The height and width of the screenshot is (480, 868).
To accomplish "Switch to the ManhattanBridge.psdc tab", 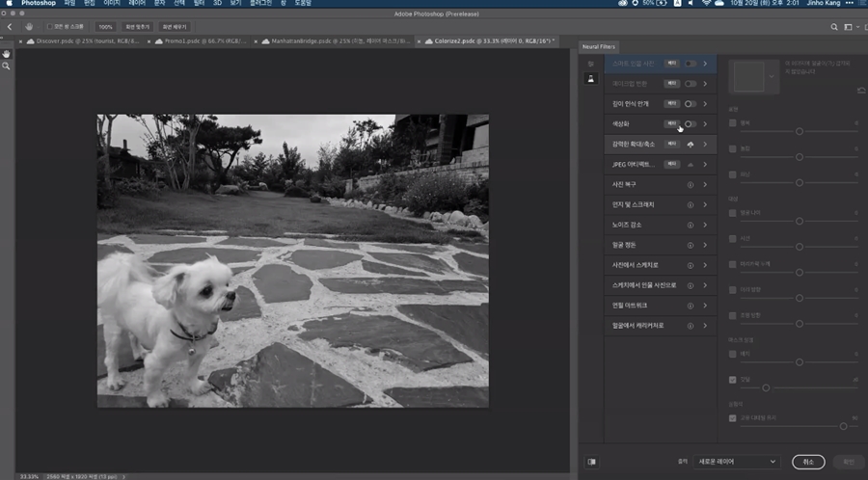I will pos(339,41).
